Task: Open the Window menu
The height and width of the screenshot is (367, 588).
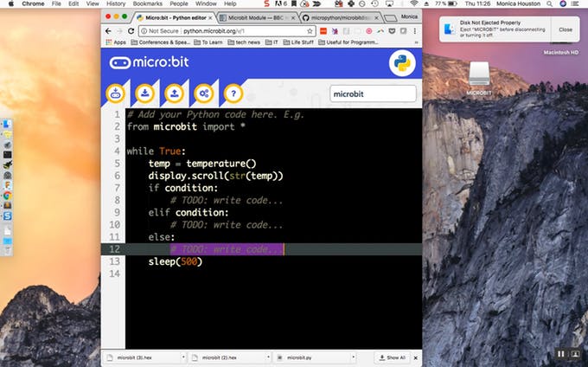Action: click(x=206, y=3)
